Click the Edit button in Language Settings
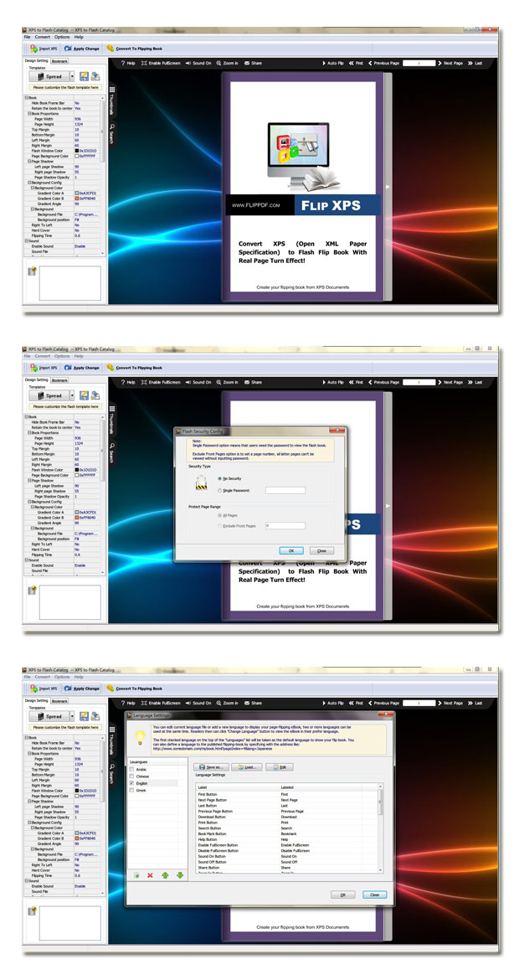Screen dimensions: 519x980 coord(280,766)
